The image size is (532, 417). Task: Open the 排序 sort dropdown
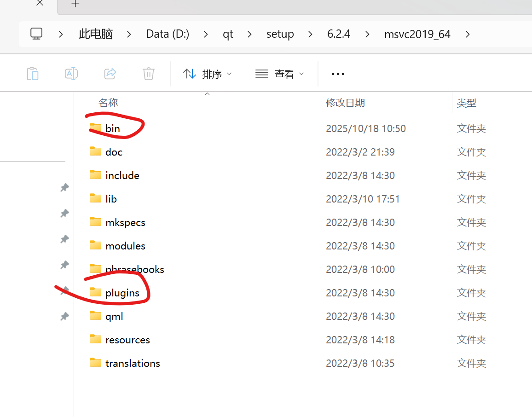[x=207, y=74]
